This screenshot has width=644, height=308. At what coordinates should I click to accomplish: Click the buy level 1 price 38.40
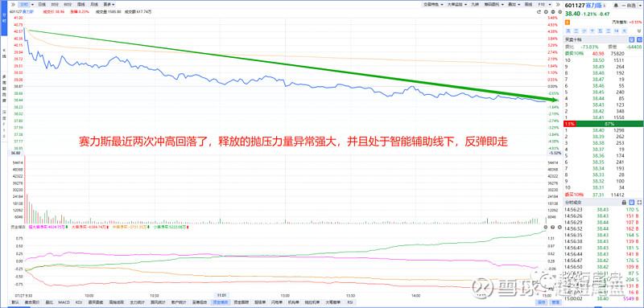(x=598, y=130)
